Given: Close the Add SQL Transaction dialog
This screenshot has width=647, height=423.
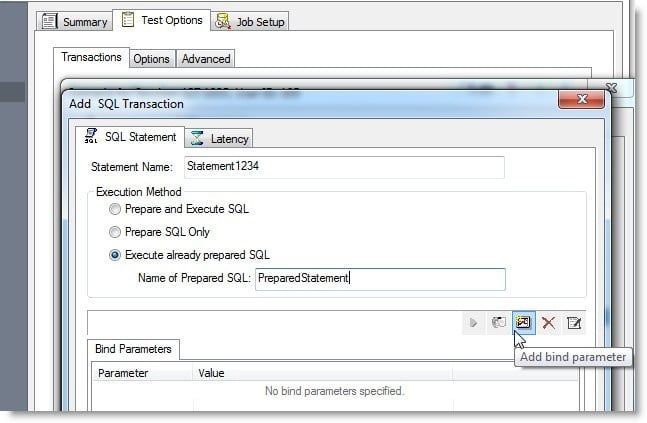Looking at the screenshot, I should pyautogui.click(x=582, y=99).
